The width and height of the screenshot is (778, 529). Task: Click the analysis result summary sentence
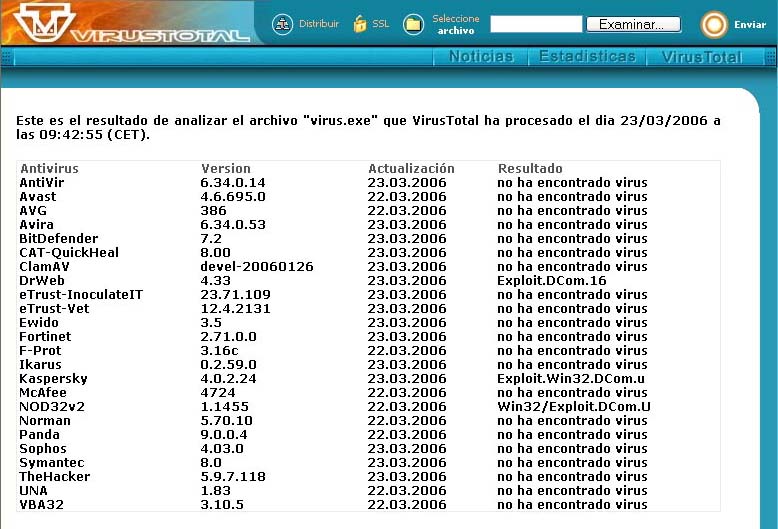coord(368,128)
